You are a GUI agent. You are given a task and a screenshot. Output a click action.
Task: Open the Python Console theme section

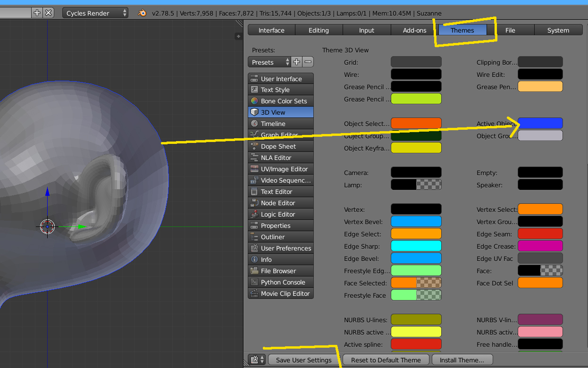(280, 282)
